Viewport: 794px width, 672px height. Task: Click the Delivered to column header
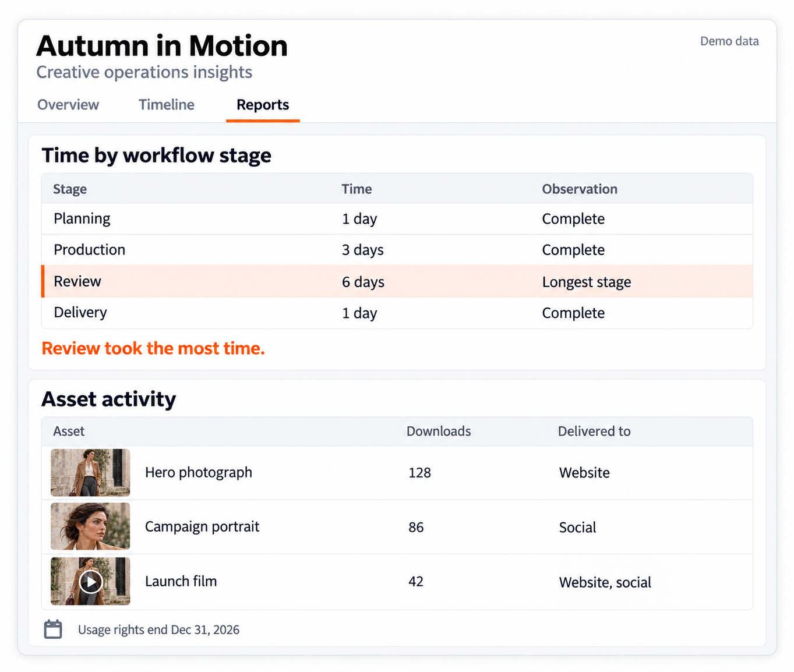[x=594, y=432]
